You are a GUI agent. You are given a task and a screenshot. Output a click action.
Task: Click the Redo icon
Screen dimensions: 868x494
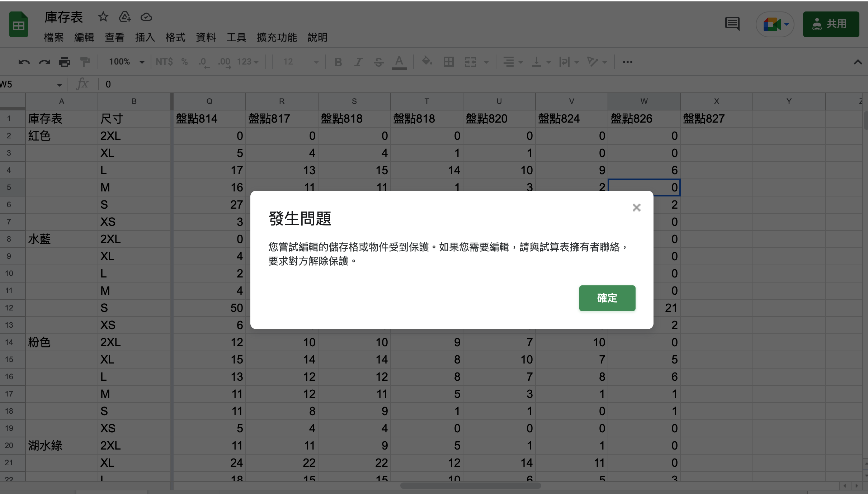pyautogui.click(x=44, y=62)
